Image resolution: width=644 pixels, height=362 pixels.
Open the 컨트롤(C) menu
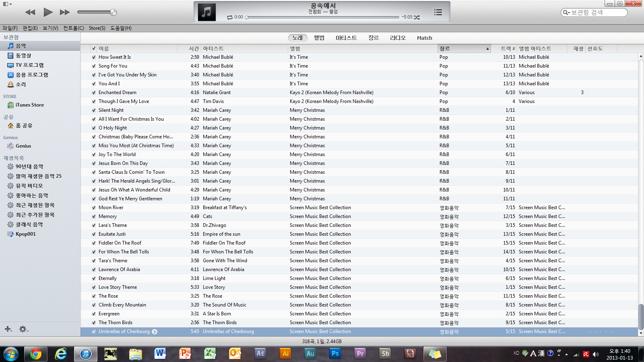click(x=74, y=28)
